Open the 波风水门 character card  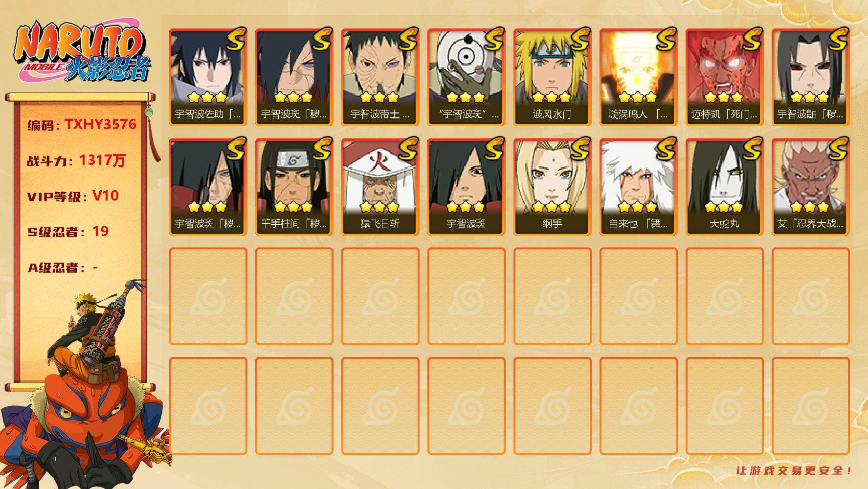point(552,77)
